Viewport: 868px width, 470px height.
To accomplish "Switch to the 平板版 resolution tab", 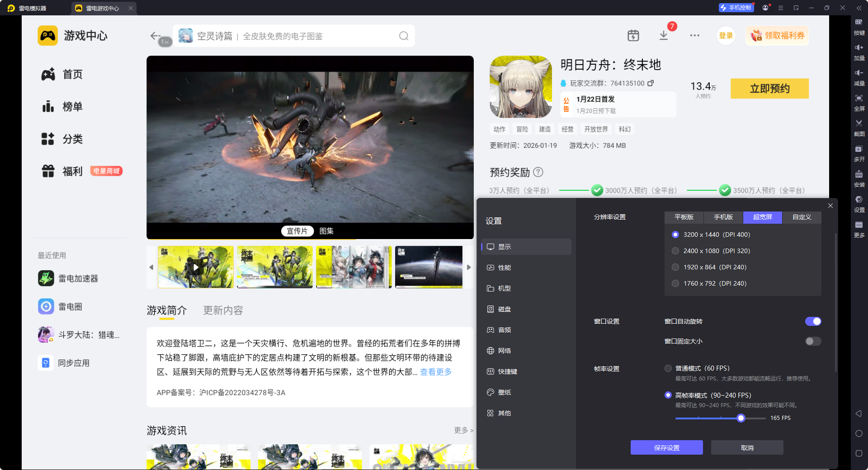I will coord(684,217).
